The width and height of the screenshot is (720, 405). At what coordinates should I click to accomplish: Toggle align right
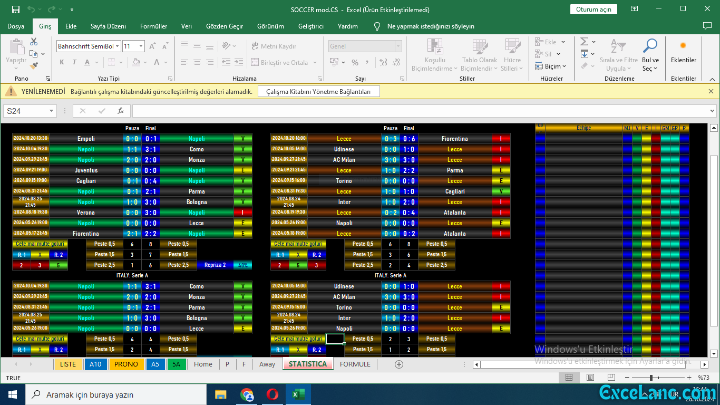[x=210, y=62]
